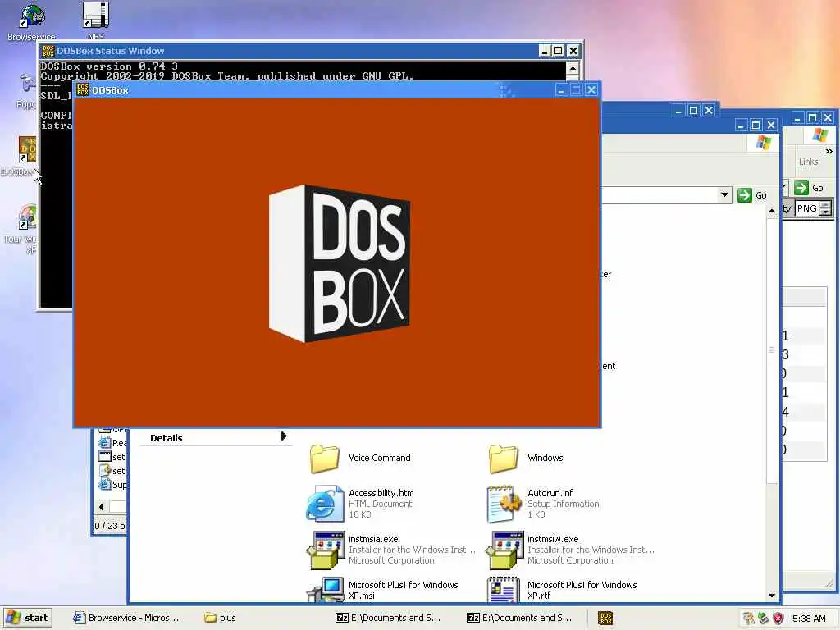Image resolution: width=840 pixels, height=630 pixels.
Task: Click the '0 / 23' status bar text
Action: [111, 526]
